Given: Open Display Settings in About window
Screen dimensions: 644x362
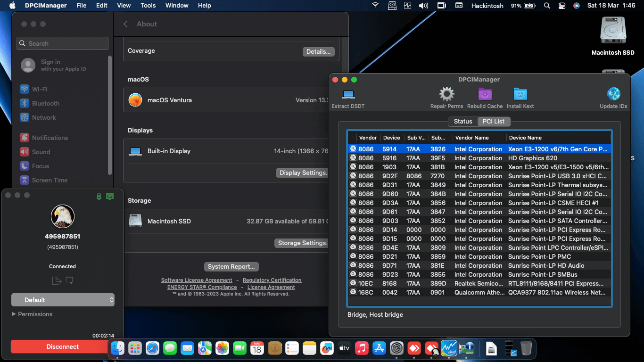Looking at the screenshot, I should coord(302,173).
